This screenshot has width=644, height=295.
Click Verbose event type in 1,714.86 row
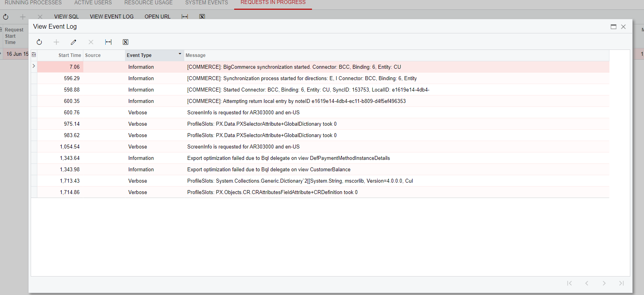point(138,192)
